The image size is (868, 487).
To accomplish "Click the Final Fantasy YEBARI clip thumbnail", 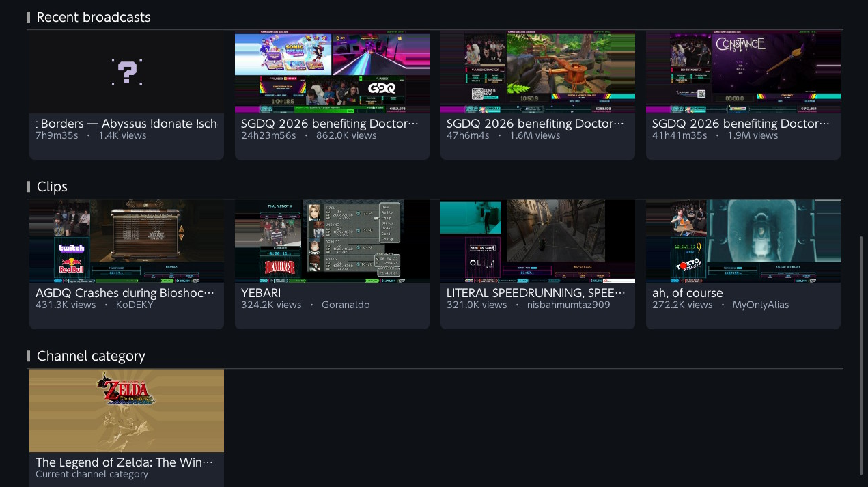I will coord(332,241).
